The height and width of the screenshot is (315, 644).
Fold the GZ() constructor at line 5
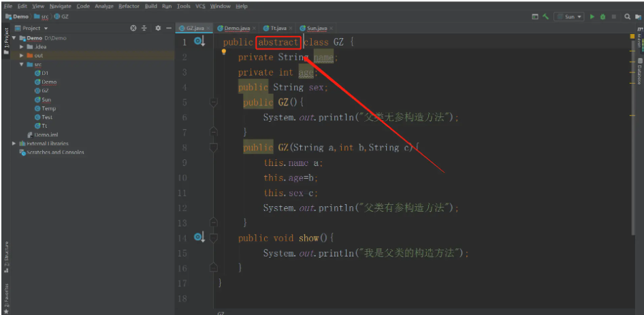pyautogui.click(x=213, y=102)
